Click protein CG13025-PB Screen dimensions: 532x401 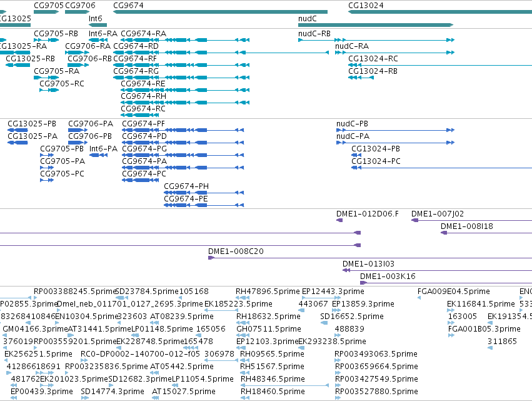(x=32, y=124)
